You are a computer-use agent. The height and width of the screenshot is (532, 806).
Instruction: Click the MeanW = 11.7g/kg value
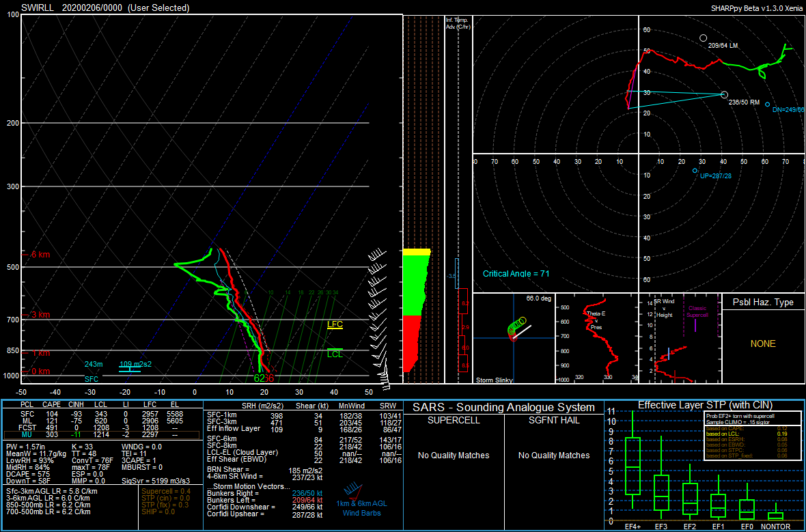[x=36, y=453]
